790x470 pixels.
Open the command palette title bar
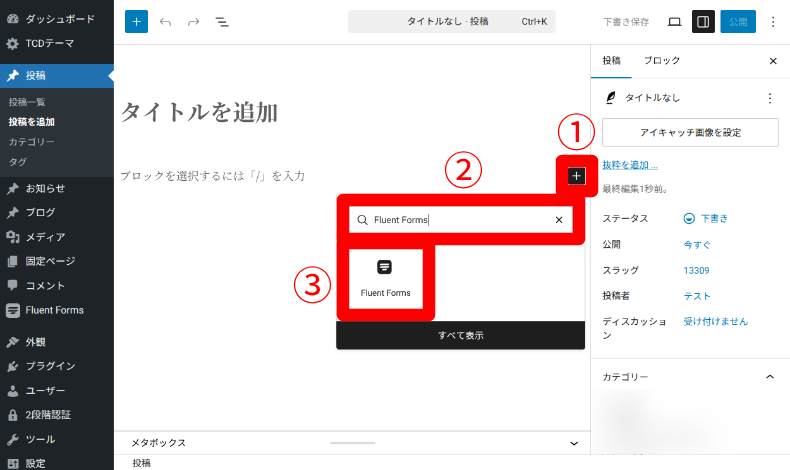coord(451,22)
